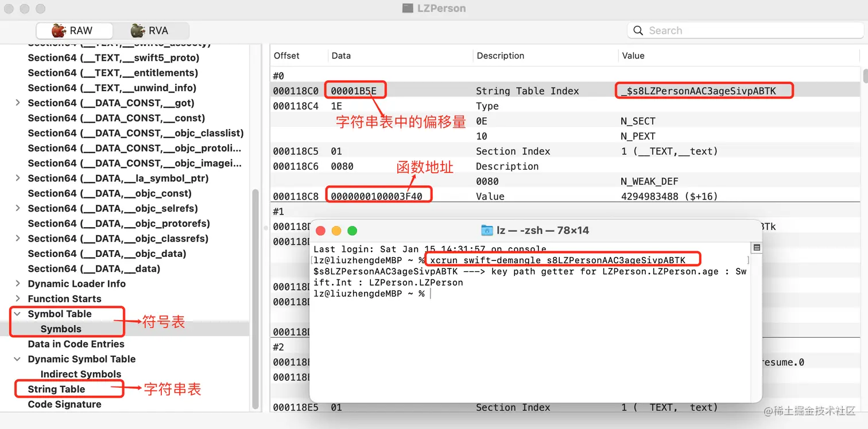Expand Section64 (__DATA_CONST,__got)

[x=18, y=103]
